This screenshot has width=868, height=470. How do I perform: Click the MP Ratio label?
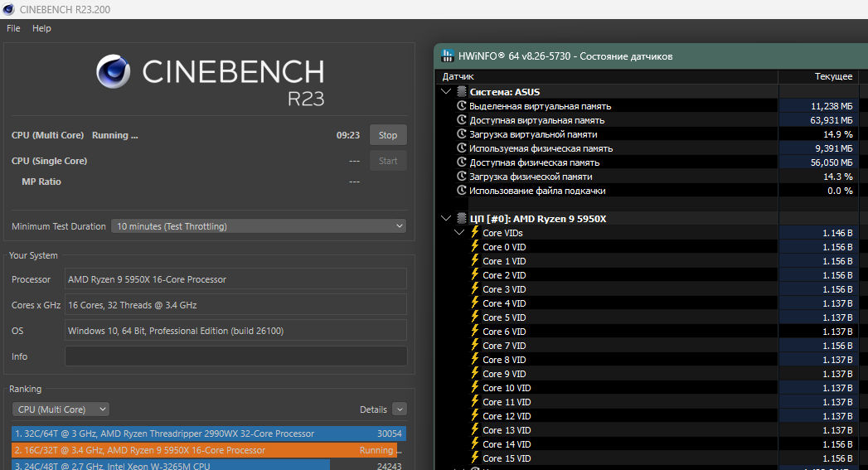tap(41, 182)
